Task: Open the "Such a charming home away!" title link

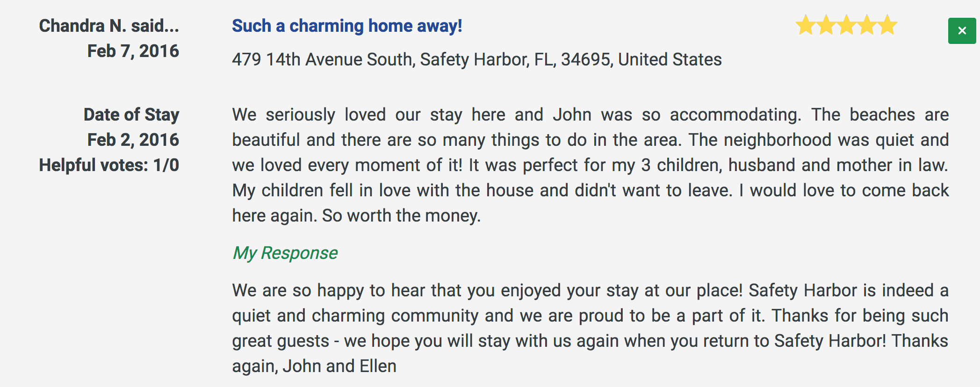Action: [x=347, y=26]
